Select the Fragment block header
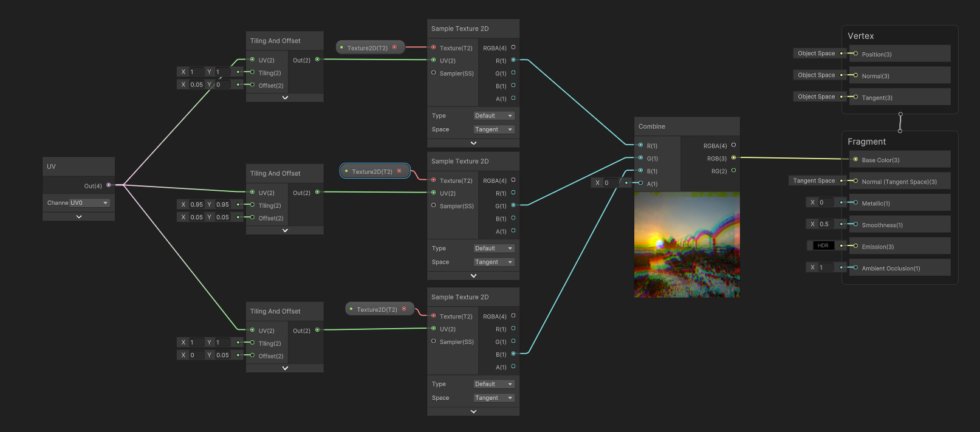The width and height of the screenshot is (980, 432). [x=866, y=142]
